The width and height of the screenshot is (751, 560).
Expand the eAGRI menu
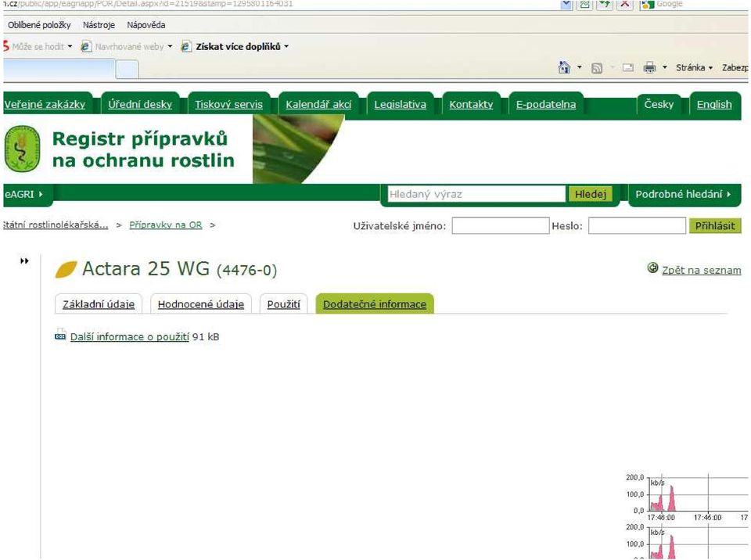pos(24,195)
